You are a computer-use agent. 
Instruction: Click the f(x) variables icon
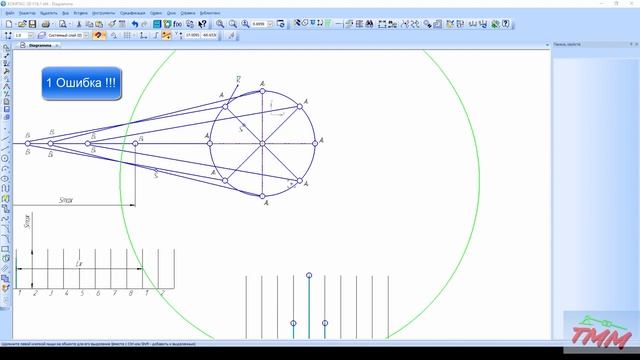178,24
